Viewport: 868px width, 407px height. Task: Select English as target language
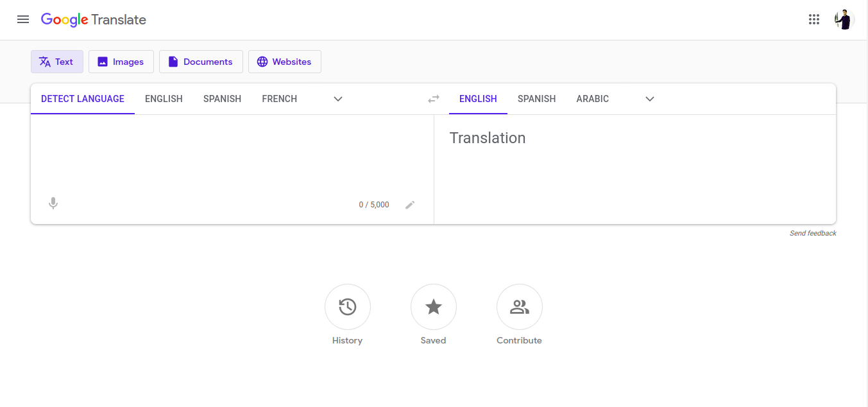(x=478, y=99)
